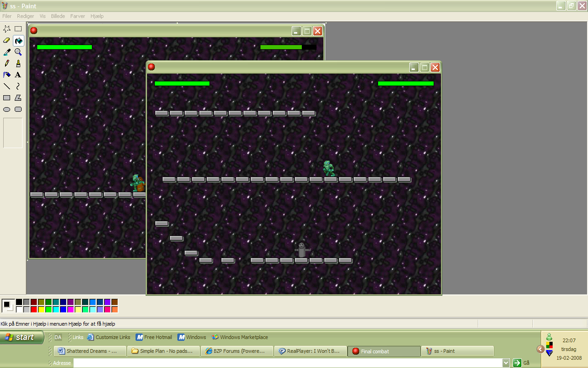Click the green Go arrow beside the address bar

[517, 363]
